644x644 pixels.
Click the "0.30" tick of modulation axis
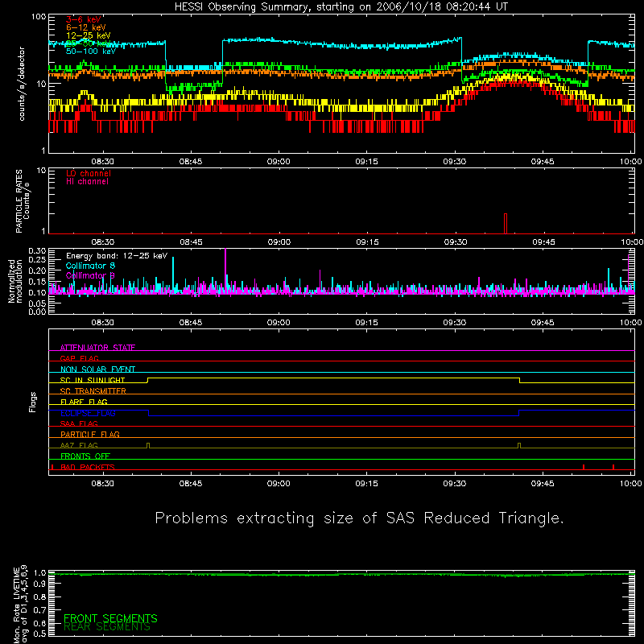37,251
